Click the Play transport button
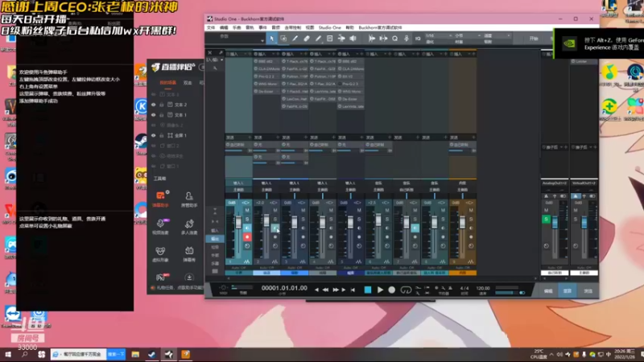The width and height of the screenshot is (644, 362). (x=380, y=290)
